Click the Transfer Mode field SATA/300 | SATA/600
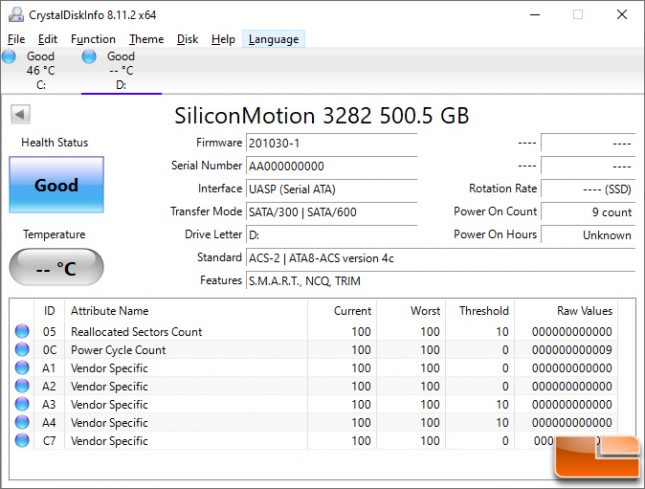645x489 pixels. coord(332,212)
